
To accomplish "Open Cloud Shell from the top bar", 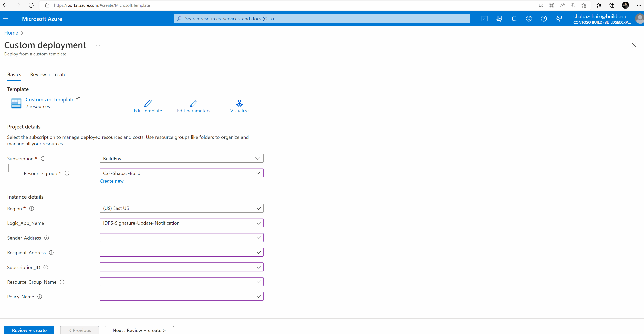I will click(x=484, y=19).
